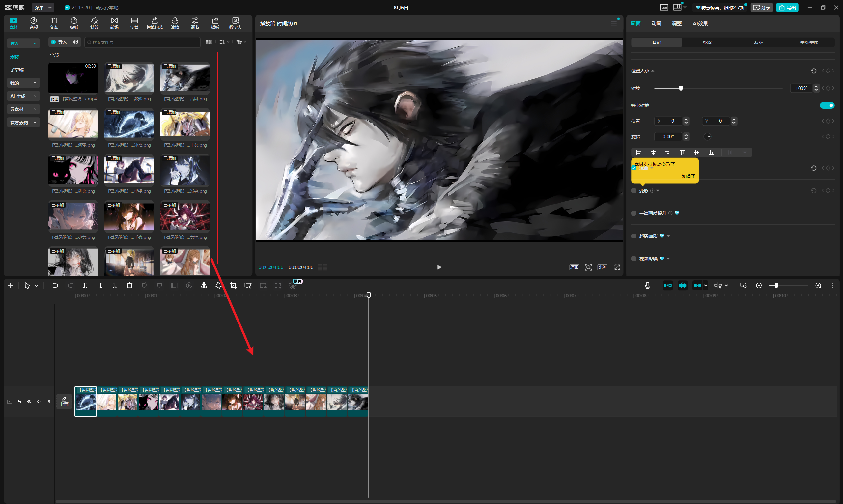Viewport: 843px width, 504px height.
Task: Click the 搜索文件名 search field
Action: 142,42
